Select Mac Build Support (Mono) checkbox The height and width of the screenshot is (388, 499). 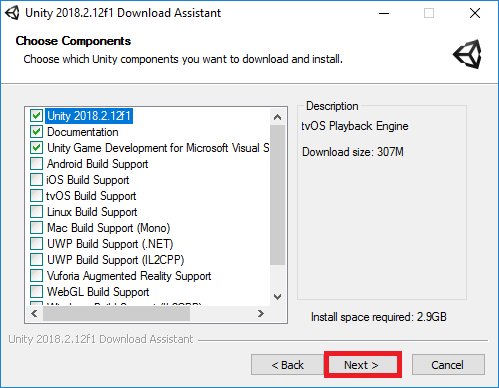coord(36,228)
